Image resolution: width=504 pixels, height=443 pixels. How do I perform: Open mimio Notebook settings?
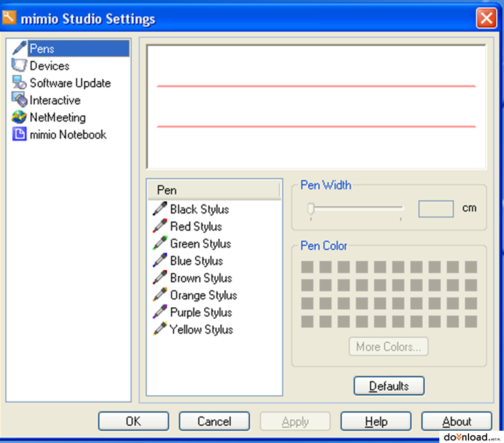[68, 135]
